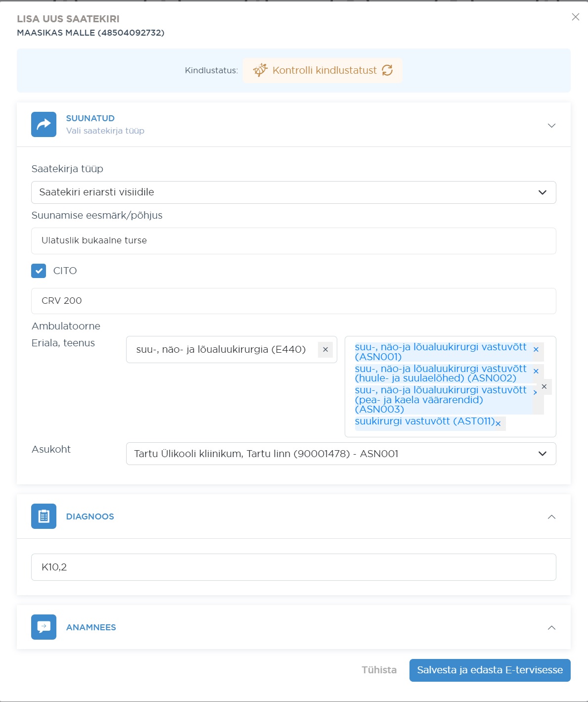
Task: Collapse the Suunatud section
Action: point(551,125)
